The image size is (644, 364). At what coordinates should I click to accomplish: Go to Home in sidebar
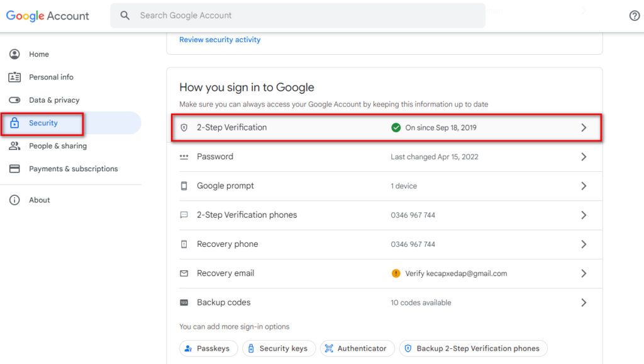(x=39, y=54)
